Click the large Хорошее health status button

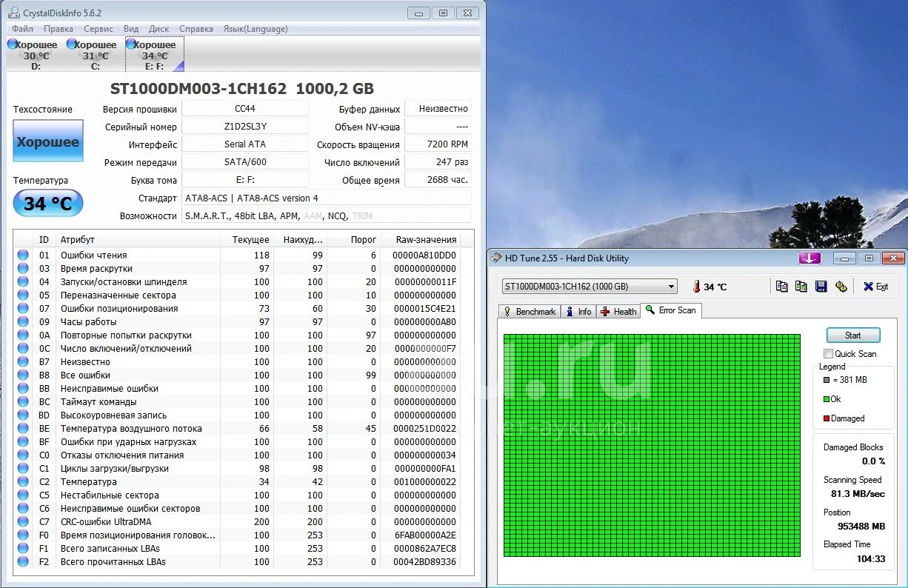pyautogui.click(x=48, y=141)
